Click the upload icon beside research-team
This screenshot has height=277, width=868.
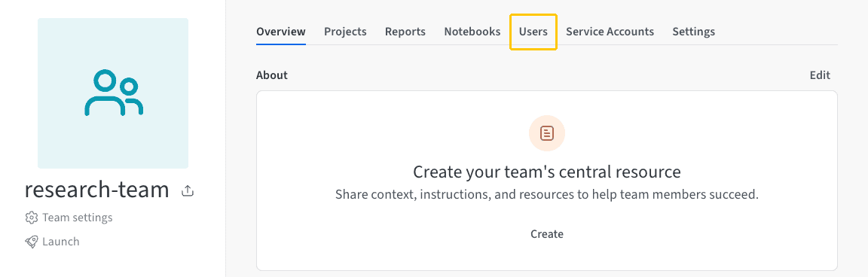pos(188,191)
